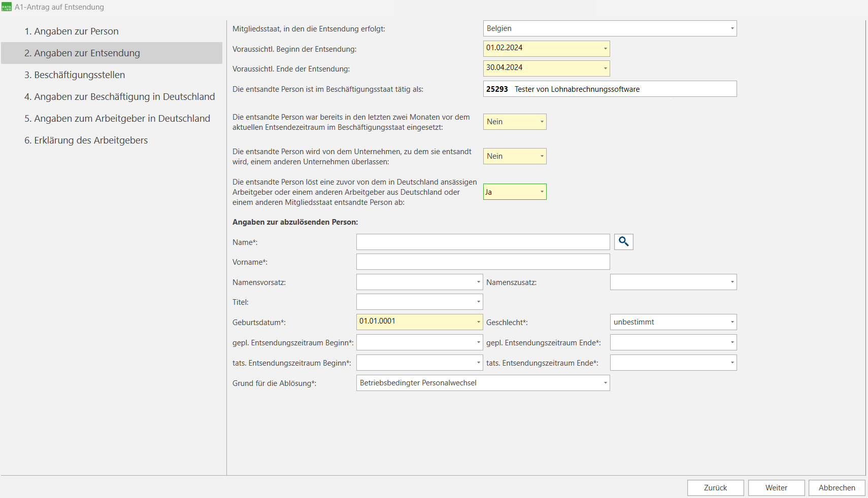Image resolution: width=868 pixels, height=498 pixels.
Task: Click the app icon in the title bar
Action: pos(7,7)
